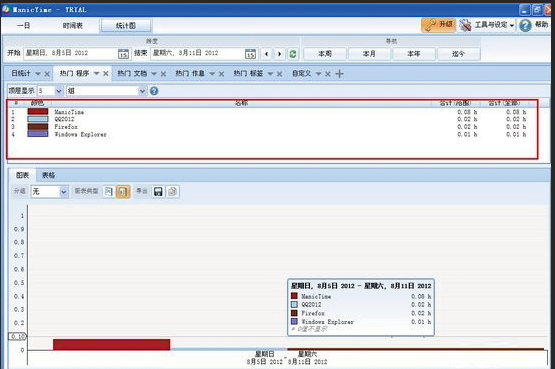Expand the 热门 文档 tab dropdown arrow
The image size is (555, 369).
click(154, 74)
